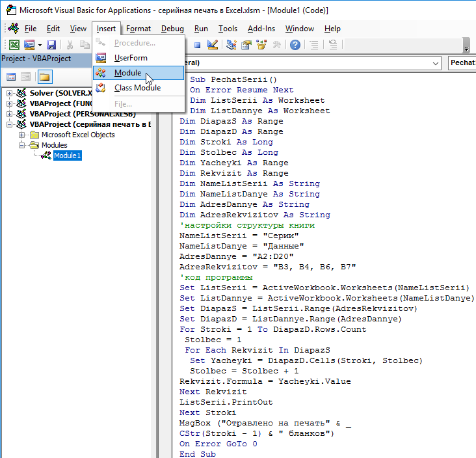Screen dimensions: 476x458
Task: Open Object Browser from toolbar
Action: [261, 45]
